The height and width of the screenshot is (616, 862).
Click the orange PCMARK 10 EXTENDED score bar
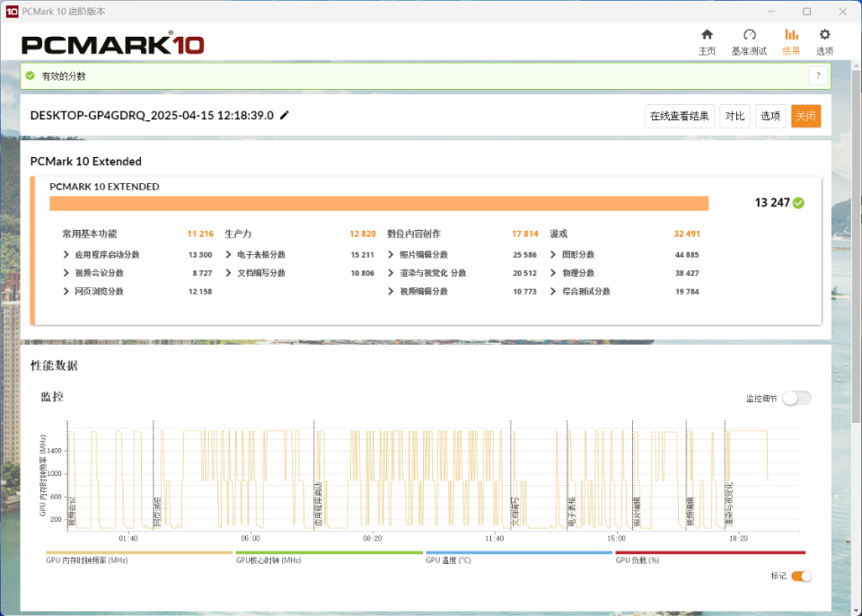[379, 204]
